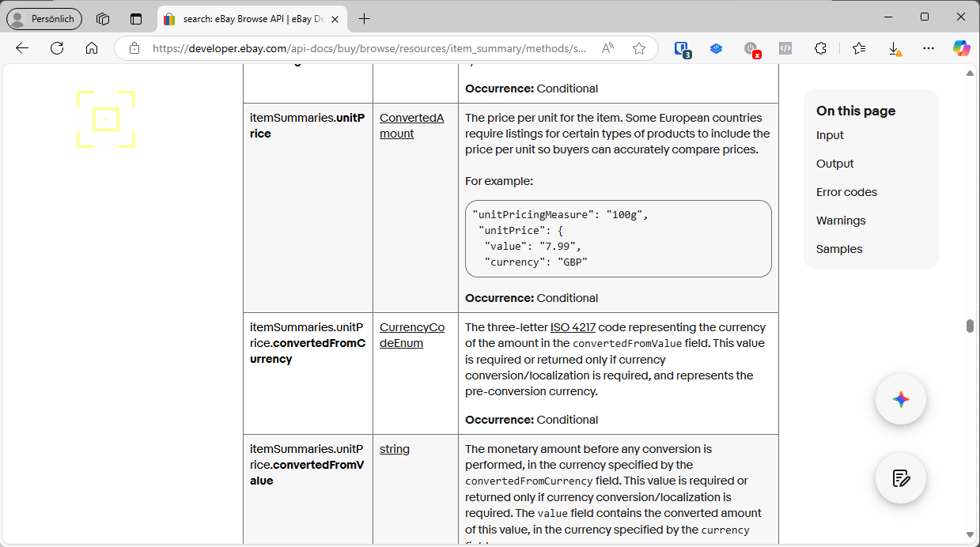Open the Bitwarden extension icon

(682, 48)
